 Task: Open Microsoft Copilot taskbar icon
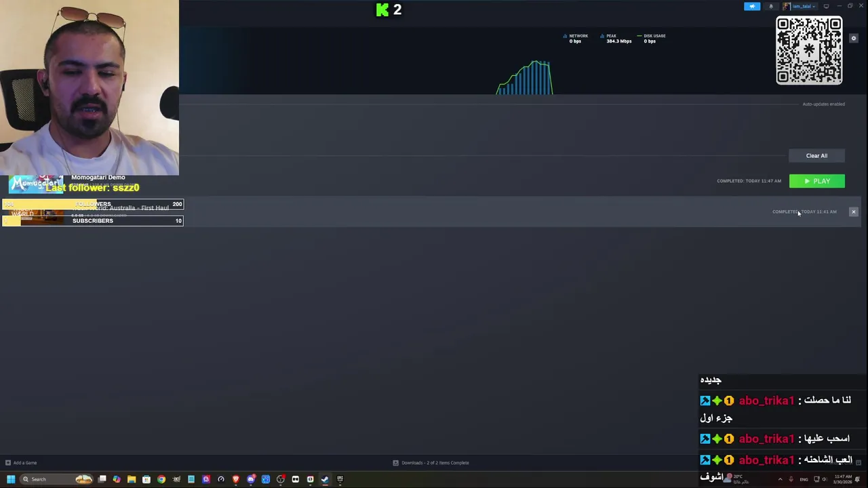coord(117,479)
